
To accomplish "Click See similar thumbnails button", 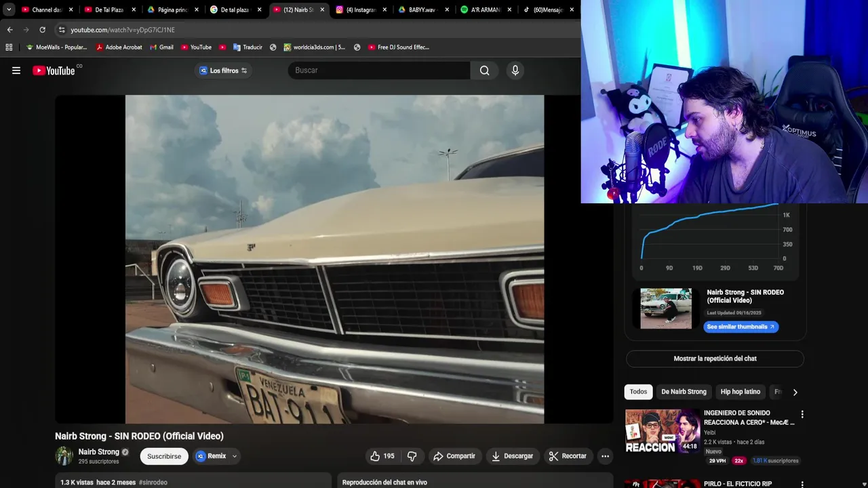I will tap(741, 327).
